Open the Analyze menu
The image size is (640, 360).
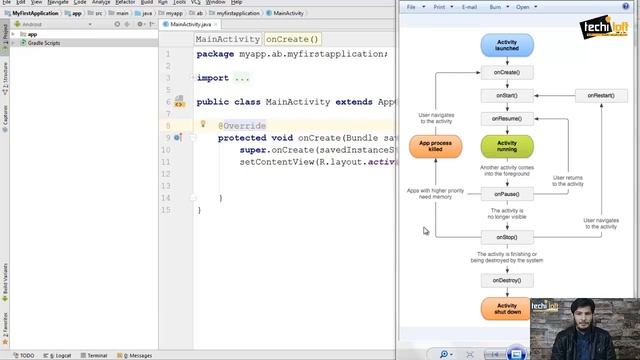[101, 2]
